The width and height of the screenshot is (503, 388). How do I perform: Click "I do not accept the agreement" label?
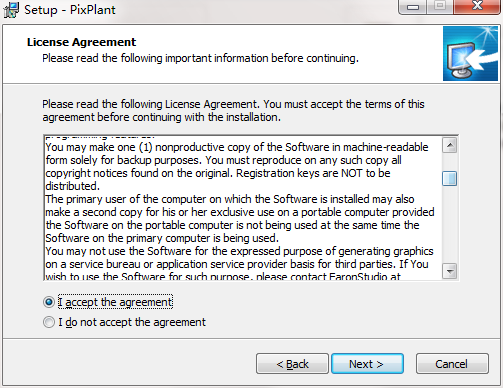tap(132, 322)
